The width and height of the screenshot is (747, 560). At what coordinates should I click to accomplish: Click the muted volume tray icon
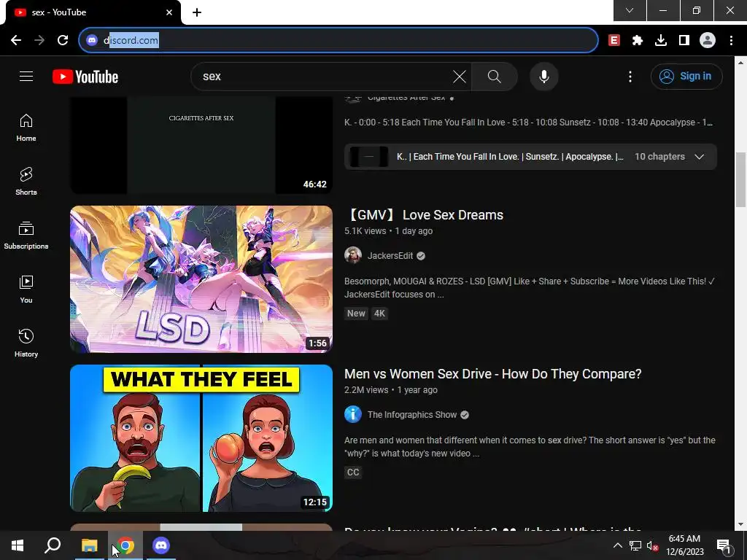(652, 545)
